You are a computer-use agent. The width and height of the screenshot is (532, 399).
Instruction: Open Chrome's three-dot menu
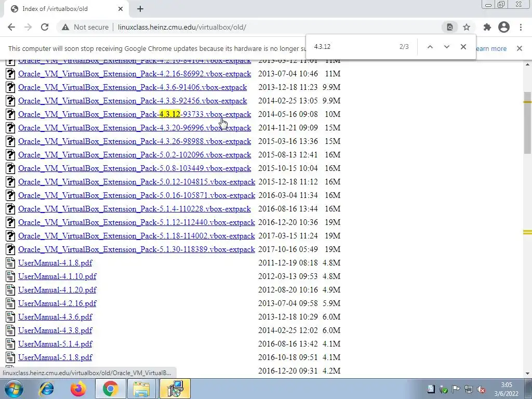coord(521,27)
